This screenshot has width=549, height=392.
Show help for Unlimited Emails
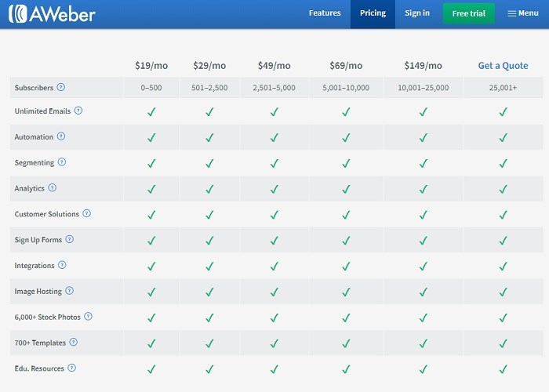coord(78,111)
